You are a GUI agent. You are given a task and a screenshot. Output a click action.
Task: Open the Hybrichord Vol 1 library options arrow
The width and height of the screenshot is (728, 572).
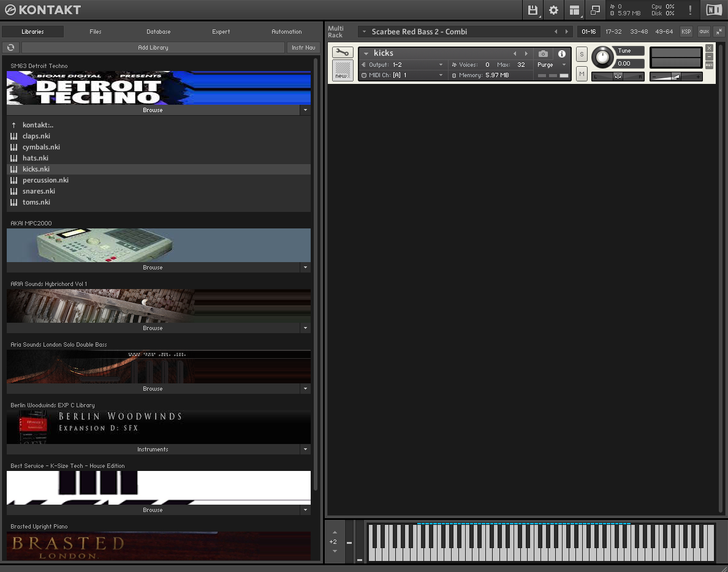(305, 328)
